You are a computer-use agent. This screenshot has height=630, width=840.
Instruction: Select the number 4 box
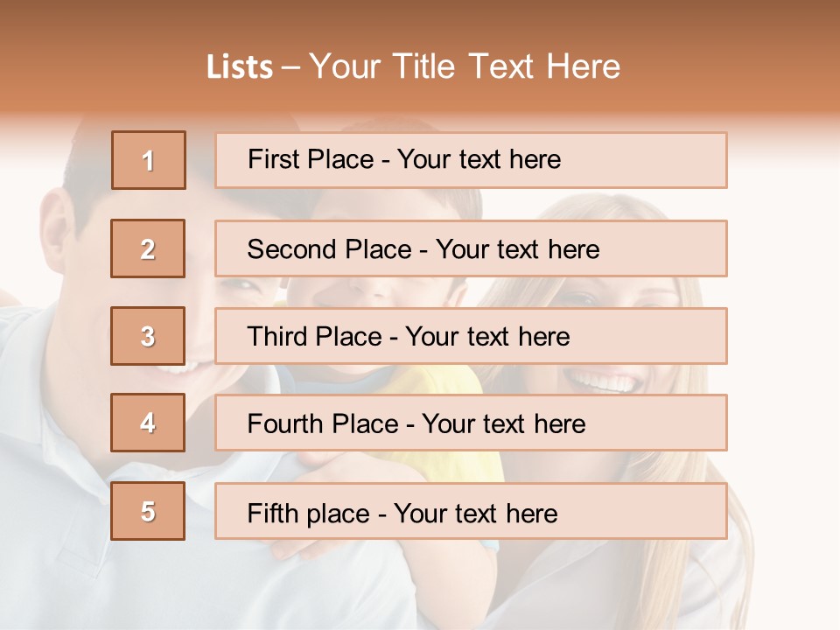(x=148, y=423)
